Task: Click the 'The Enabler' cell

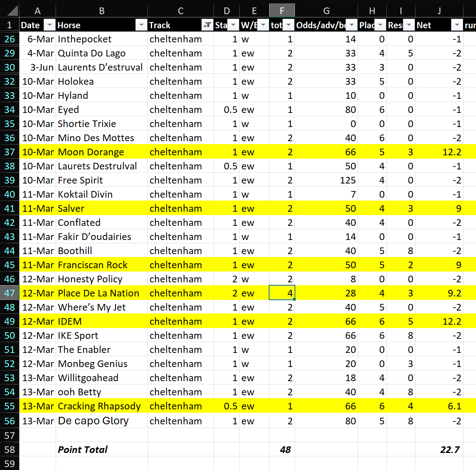Action: (x=102, y=350)
